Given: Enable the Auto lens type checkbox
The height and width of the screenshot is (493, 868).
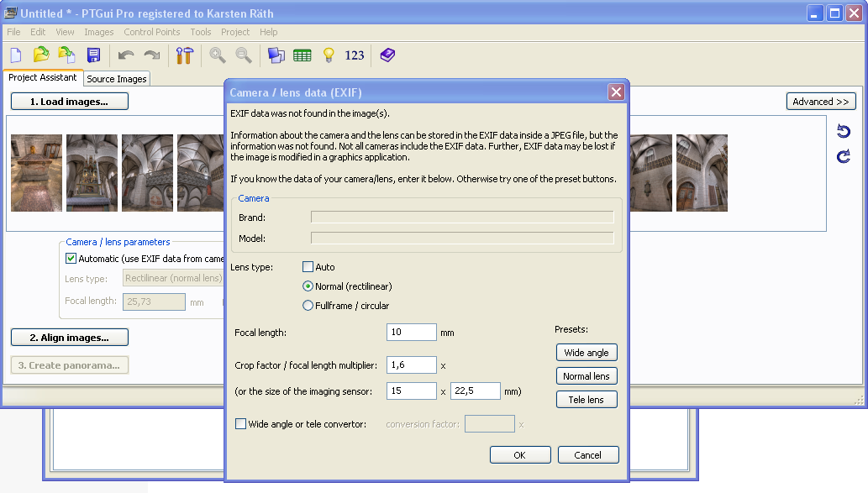Looking at the screenshot, I should click(308, 267).
